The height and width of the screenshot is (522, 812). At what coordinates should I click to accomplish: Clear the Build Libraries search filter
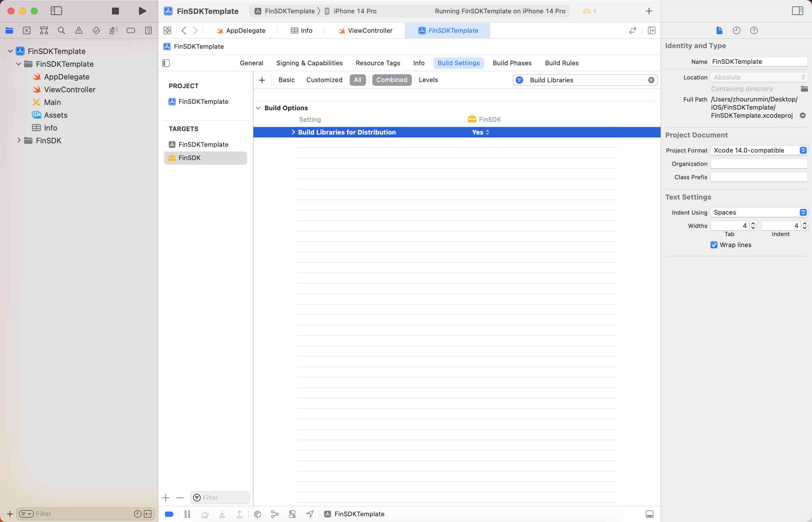tap(651, 80)
